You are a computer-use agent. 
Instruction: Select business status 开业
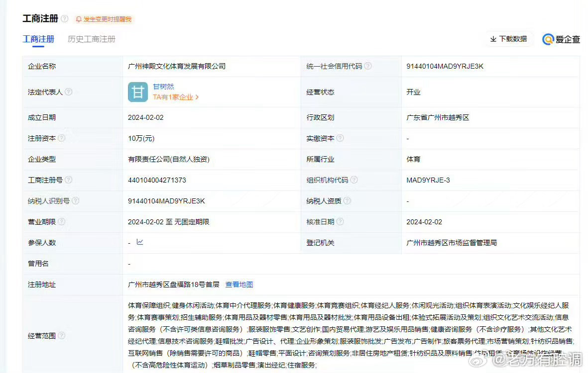(x=413, y=92)
